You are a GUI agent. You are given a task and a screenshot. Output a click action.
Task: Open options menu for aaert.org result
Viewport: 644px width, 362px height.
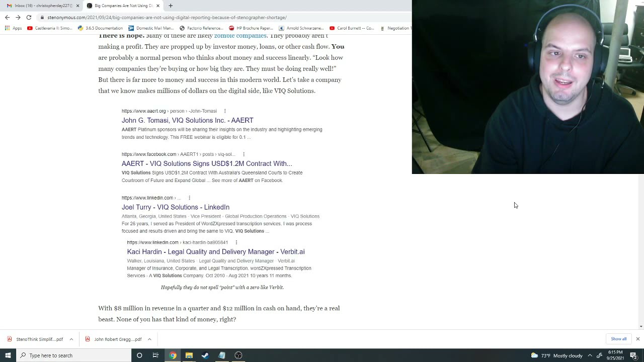coord(225,111)
